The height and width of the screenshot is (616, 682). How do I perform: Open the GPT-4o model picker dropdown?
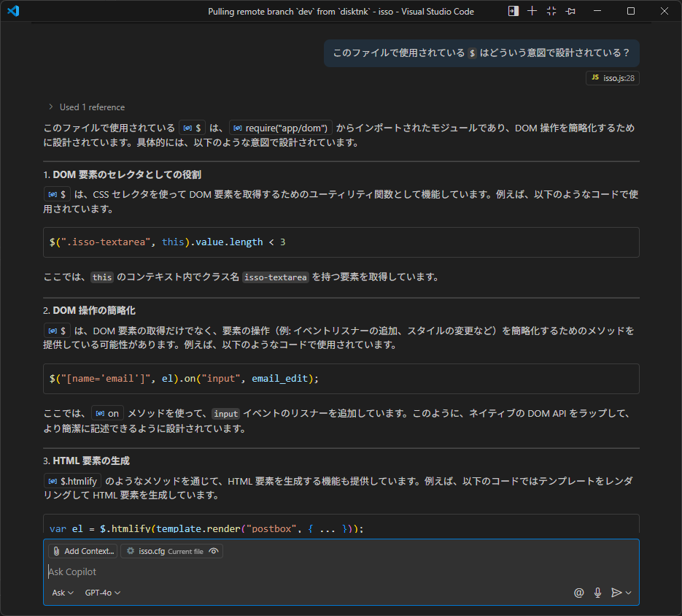103,593
